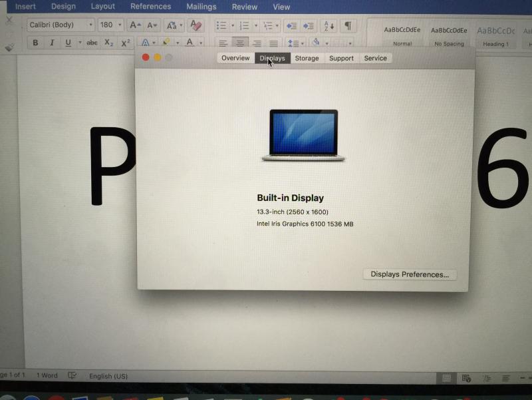
Task: Select the Displays tab
Action: 273,58
